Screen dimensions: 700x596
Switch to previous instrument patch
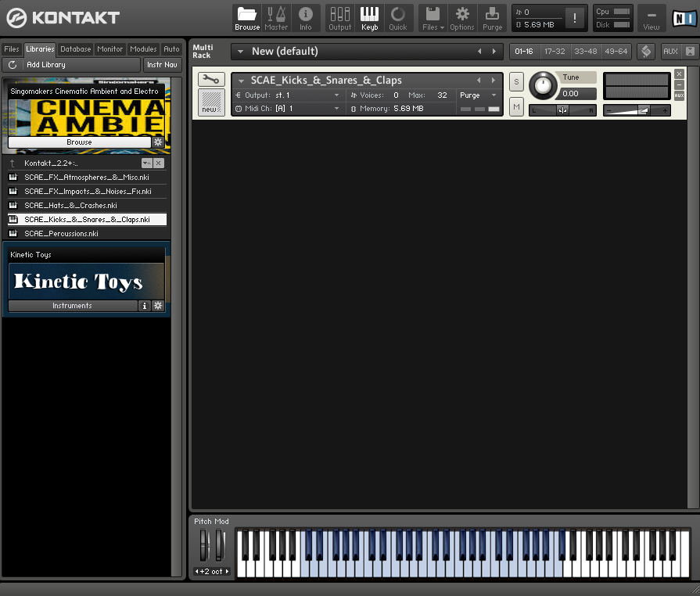pos(479,81)
